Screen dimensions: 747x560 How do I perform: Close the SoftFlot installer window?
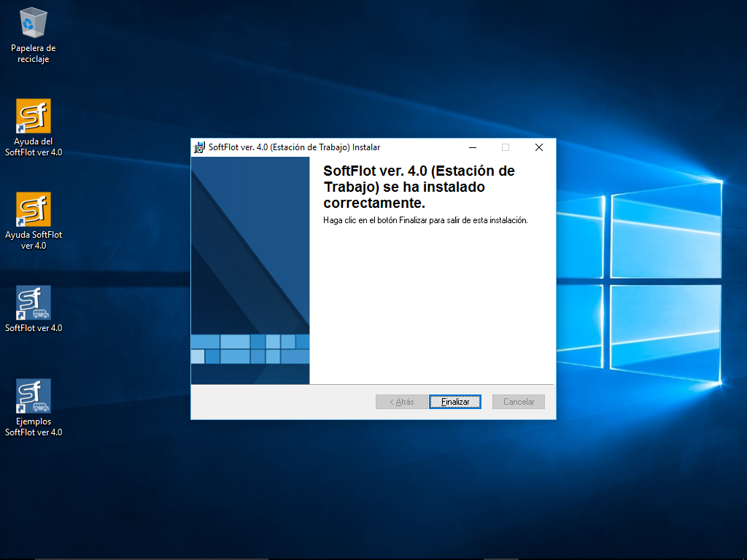point(539,147)
